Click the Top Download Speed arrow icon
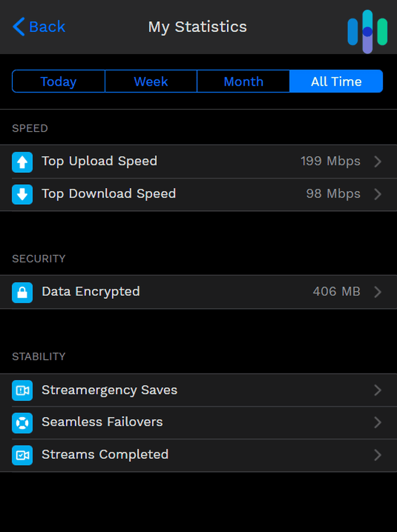 pos(22,194)
